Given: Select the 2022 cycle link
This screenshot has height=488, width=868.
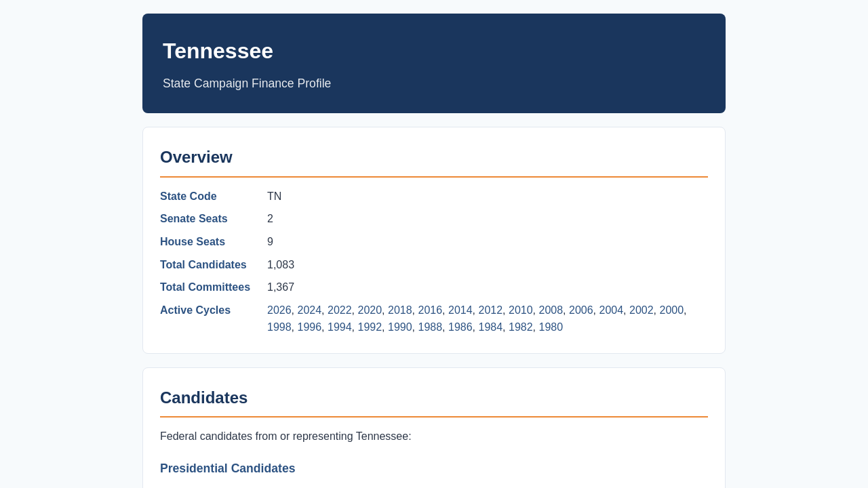Looking at the screenshot, I should pyautogui.click(x=340, y=310).
